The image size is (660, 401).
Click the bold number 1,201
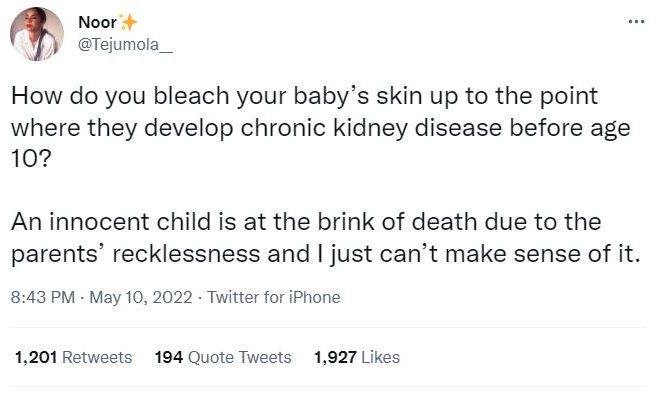click(37, 357)
